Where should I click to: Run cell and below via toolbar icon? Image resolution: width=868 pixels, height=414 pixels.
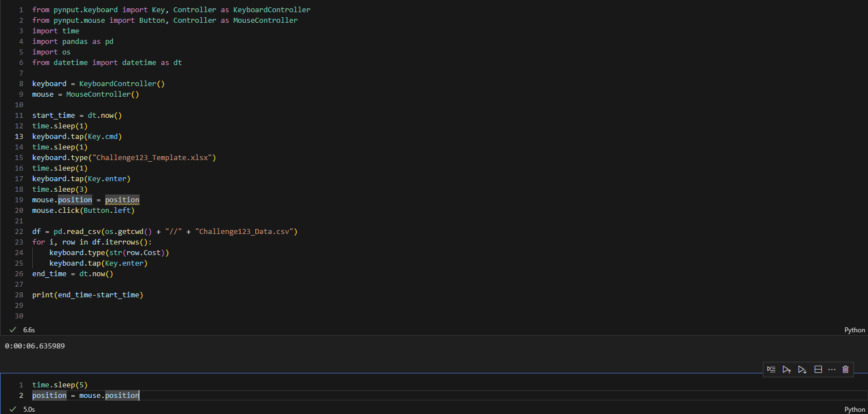click(802, 370)
